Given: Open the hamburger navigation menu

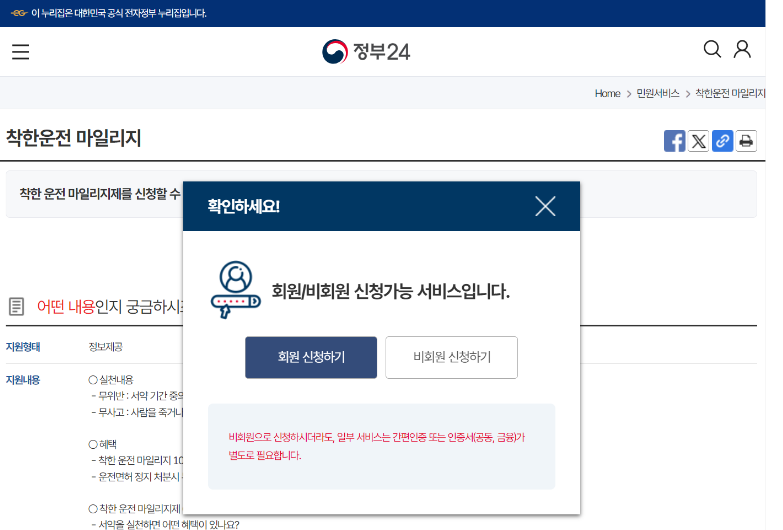Looking at the screenshot, I should [x=20, y=51].
